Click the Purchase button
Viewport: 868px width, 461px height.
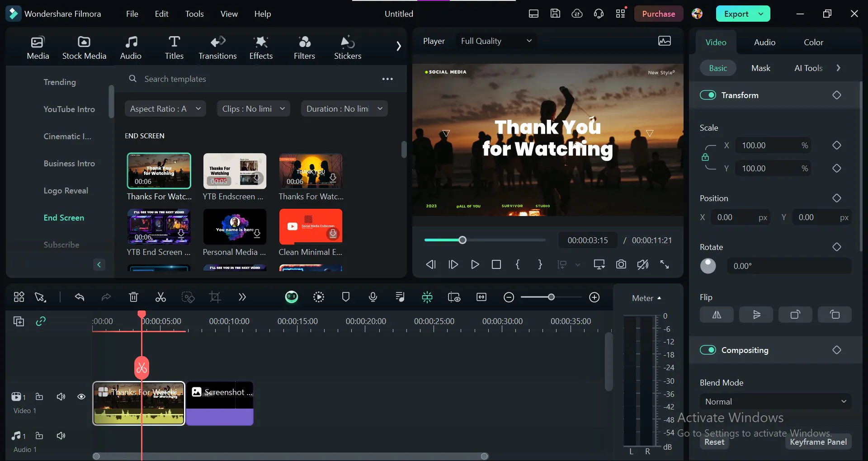pyautogui.click(x=658, y=14)
